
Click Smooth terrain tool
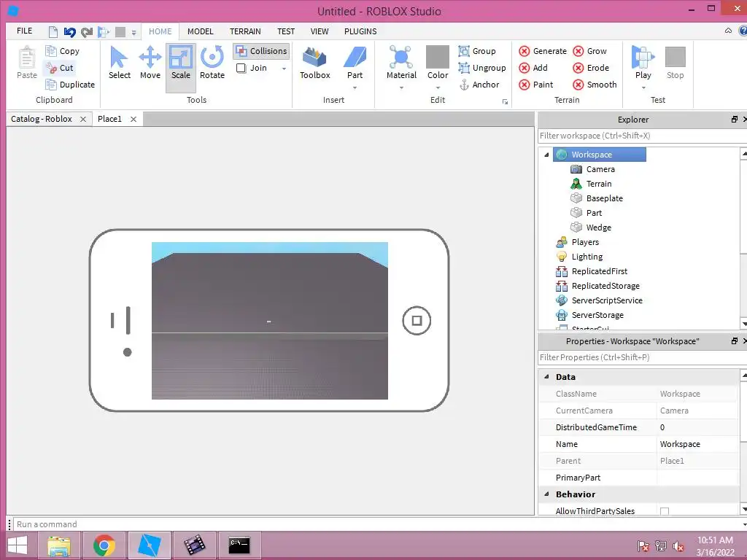(595, 85)
